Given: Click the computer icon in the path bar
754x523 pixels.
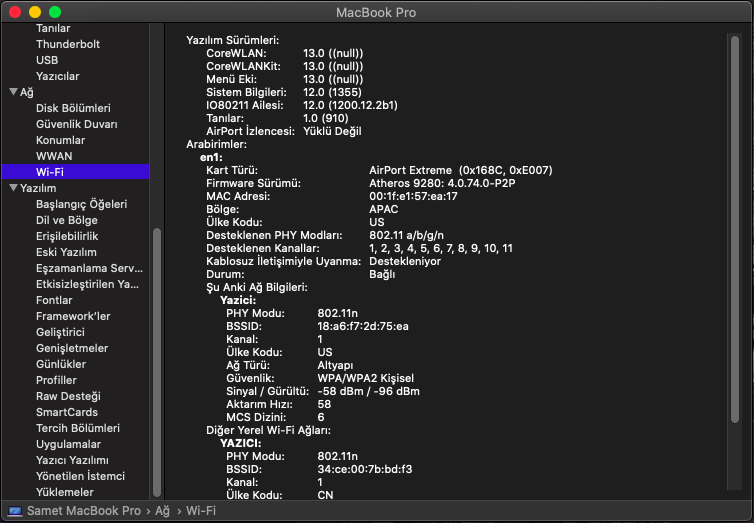Looking at the screenshot, I should 14,511.
